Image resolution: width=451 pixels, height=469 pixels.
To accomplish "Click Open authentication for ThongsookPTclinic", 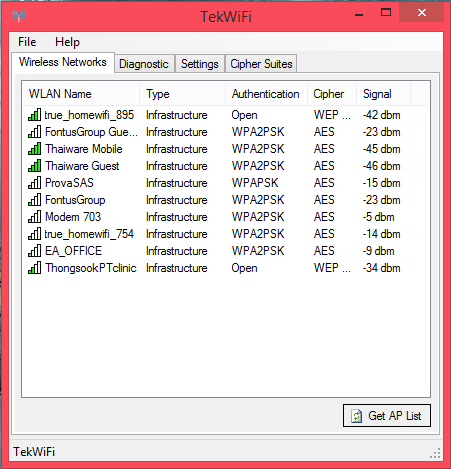I will coord(244,268).
